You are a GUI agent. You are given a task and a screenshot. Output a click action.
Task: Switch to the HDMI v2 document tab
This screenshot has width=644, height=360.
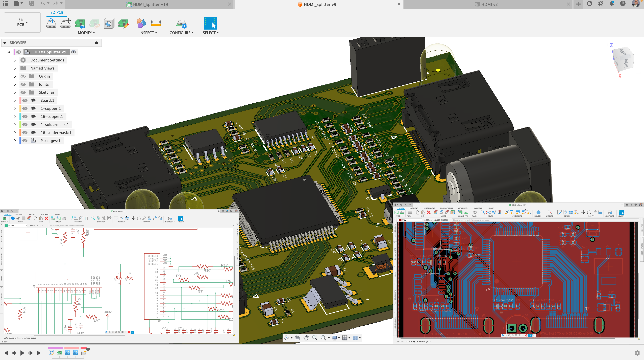[x=489, y=4]
